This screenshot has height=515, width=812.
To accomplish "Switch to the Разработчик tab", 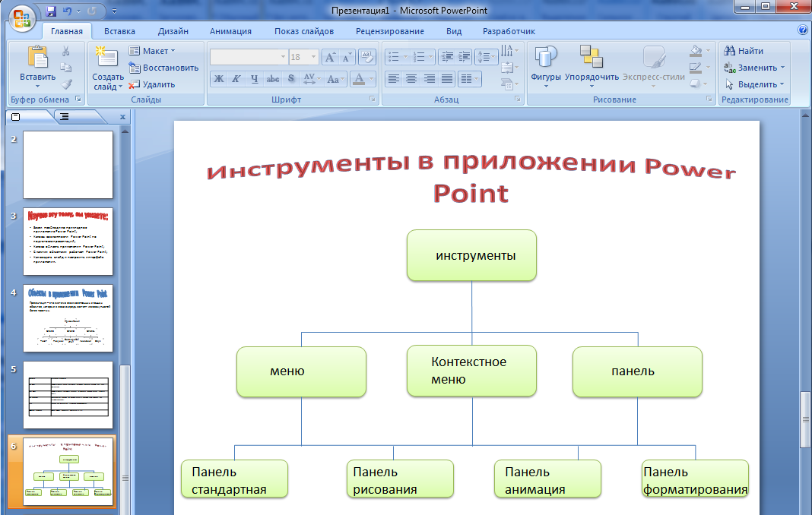I will click(509, 31).
